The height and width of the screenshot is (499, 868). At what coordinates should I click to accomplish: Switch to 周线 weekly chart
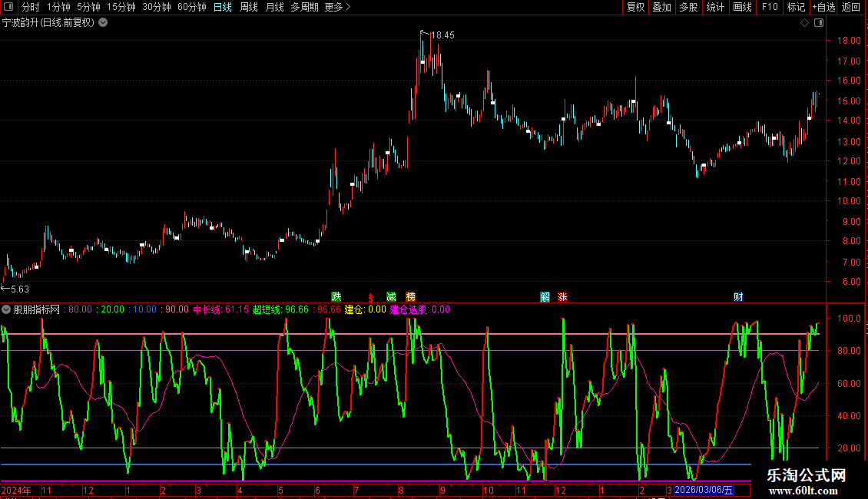point(249,7)
